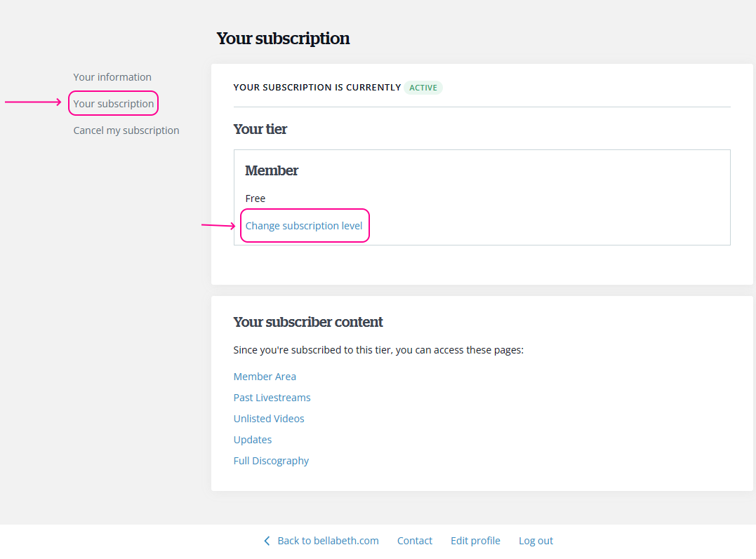This screenshot has height=559, width=756.
Task: Go to Past Livestreams
Action: pos(272,398)
